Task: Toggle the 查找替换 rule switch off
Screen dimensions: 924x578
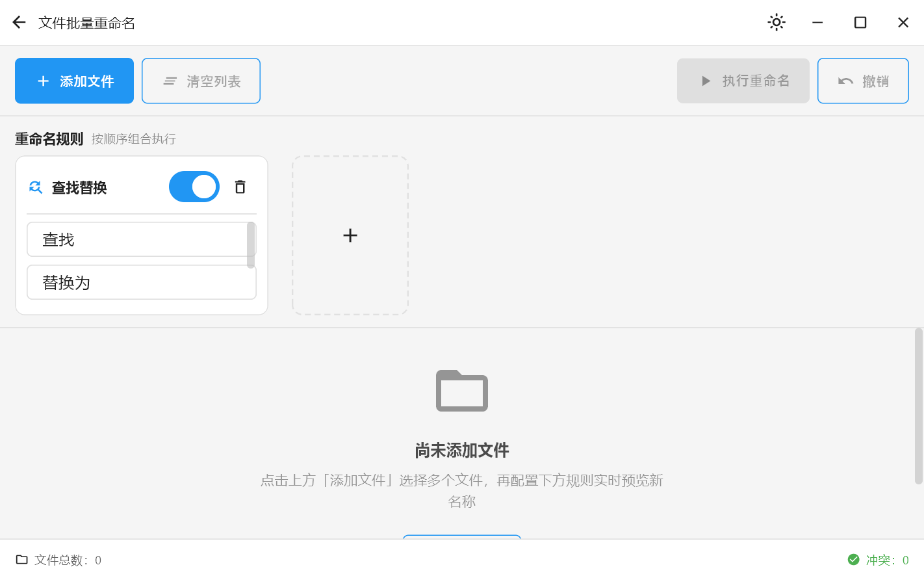Action: (194, 187)
